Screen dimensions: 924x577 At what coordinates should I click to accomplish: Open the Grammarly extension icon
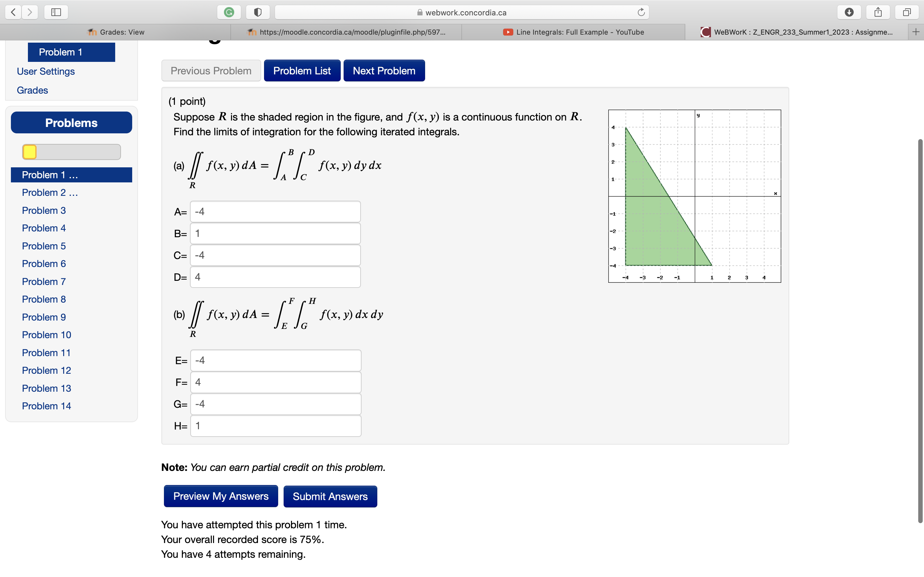point(229,12)
